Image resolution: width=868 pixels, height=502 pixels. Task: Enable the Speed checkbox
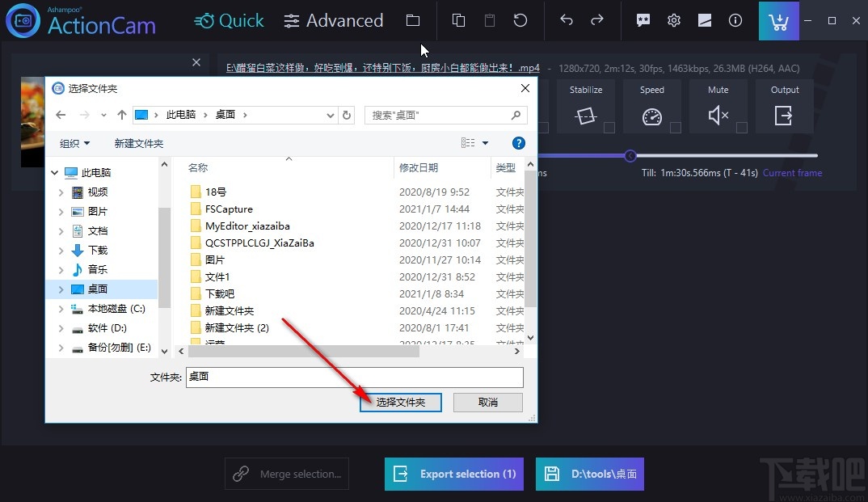point(674,126)
